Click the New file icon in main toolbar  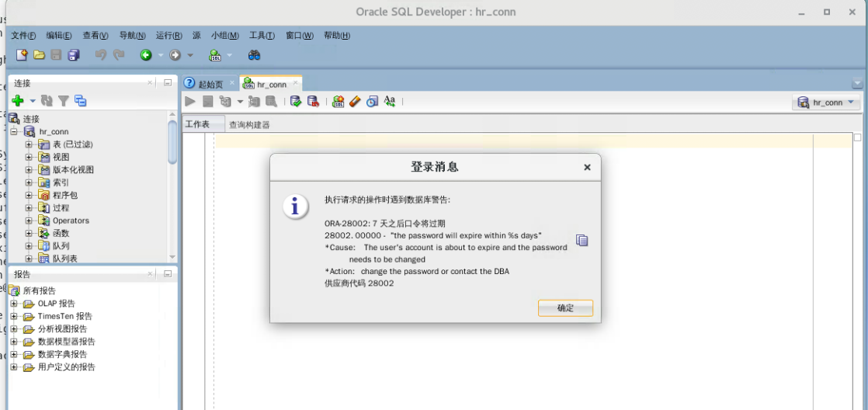(21, 55)
